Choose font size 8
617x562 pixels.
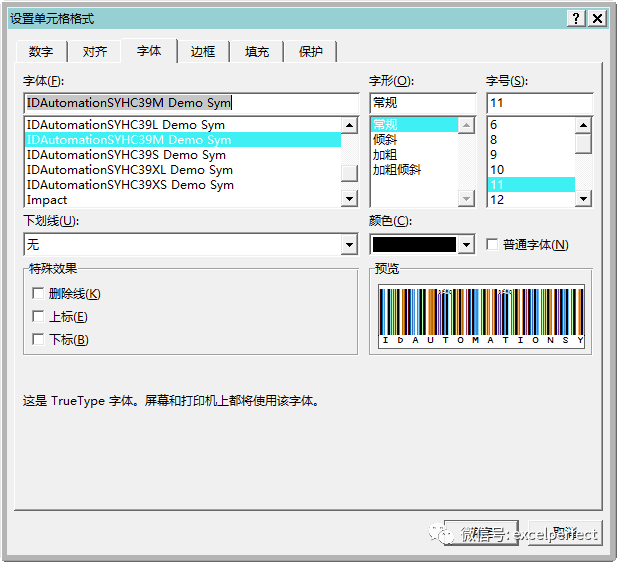pyautogui.click(x=531, y=140)
